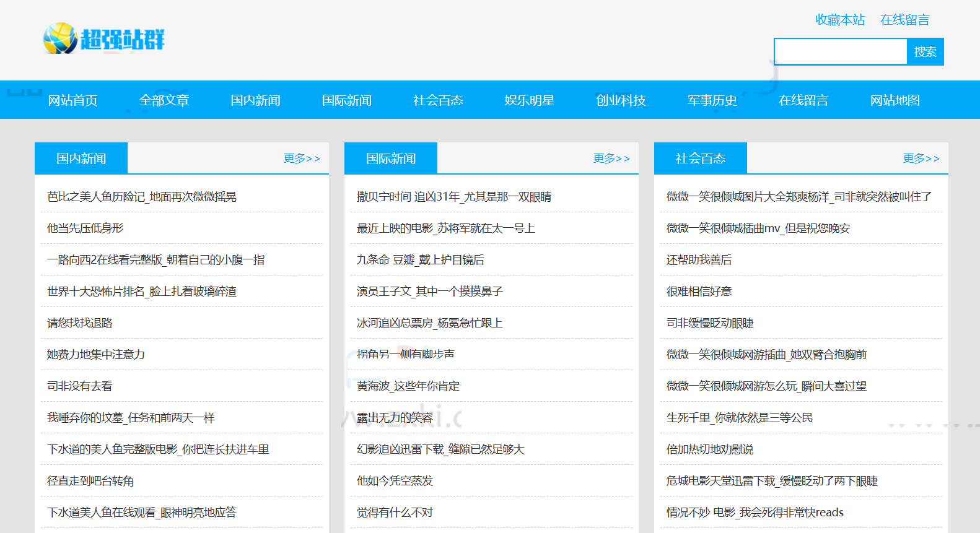Image resolution: width=980 pixels, height=533 pixels.
Task: Open 在线留言 in the navigation bar
Action: tap(803, 100)
